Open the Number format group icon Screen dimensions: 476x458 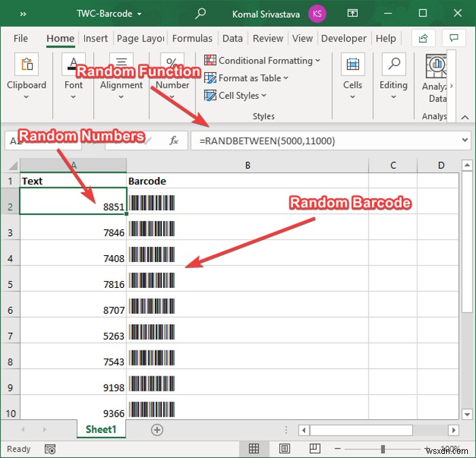point(172,64)
